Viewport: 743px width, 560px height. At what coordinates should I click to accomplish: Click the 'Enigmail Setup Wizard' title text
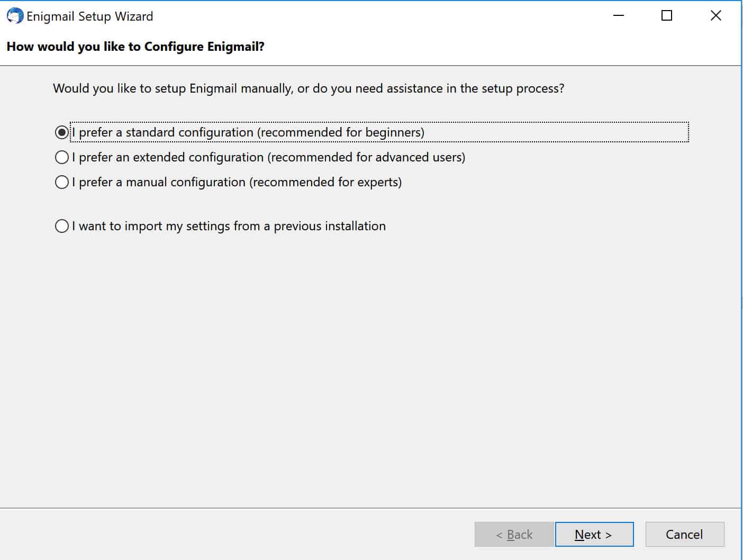(90, 16)
